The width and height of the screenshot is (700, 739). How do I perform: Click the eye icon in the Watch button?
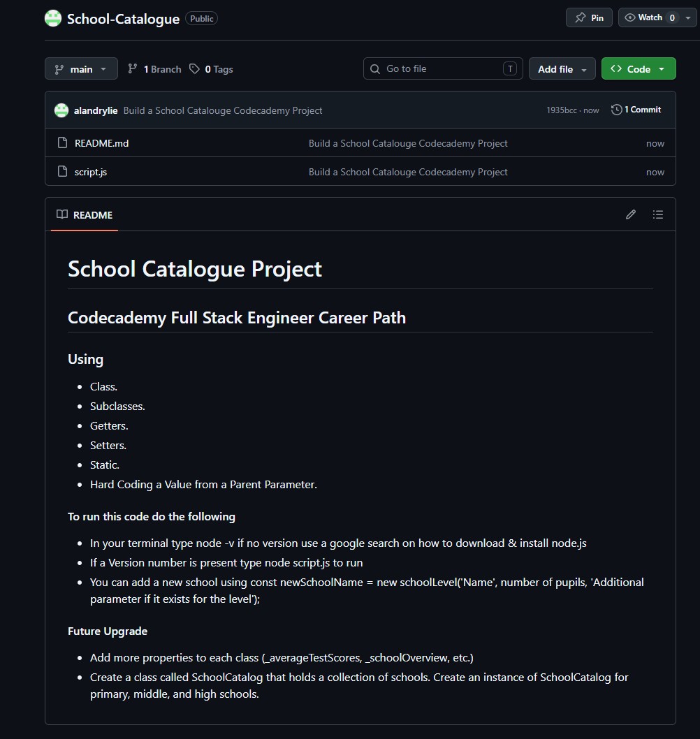point(629,17)
